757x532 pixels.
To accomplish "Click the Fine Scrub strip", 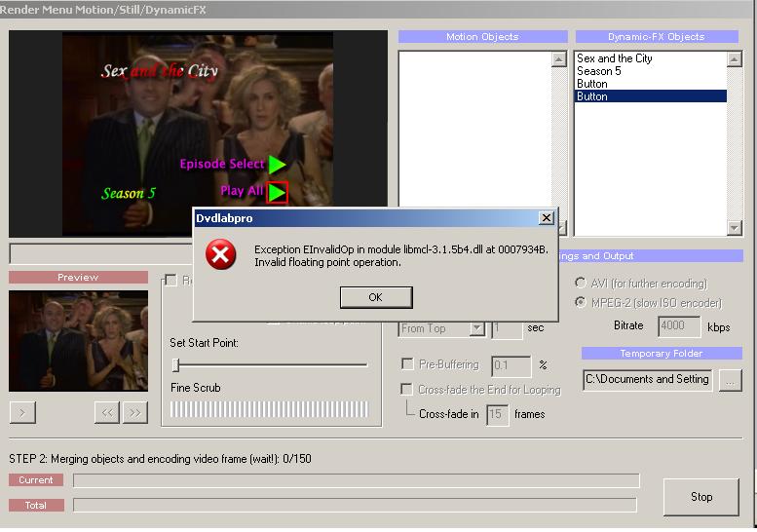I will coord(269,409).
